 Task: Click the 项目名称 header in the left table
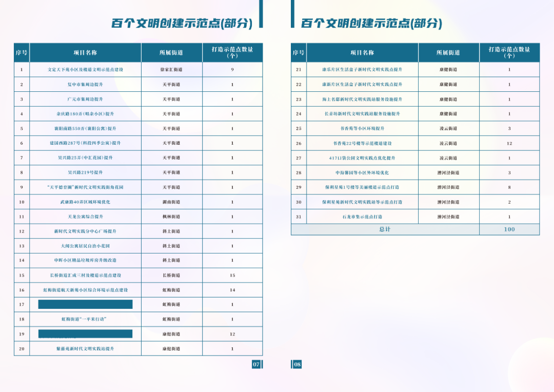pos(85,53)
